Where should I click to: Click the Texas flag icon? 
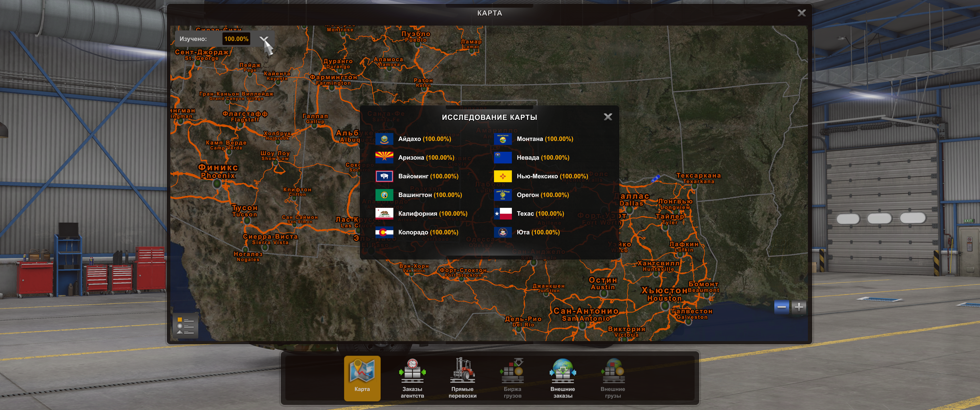point(503,213)
